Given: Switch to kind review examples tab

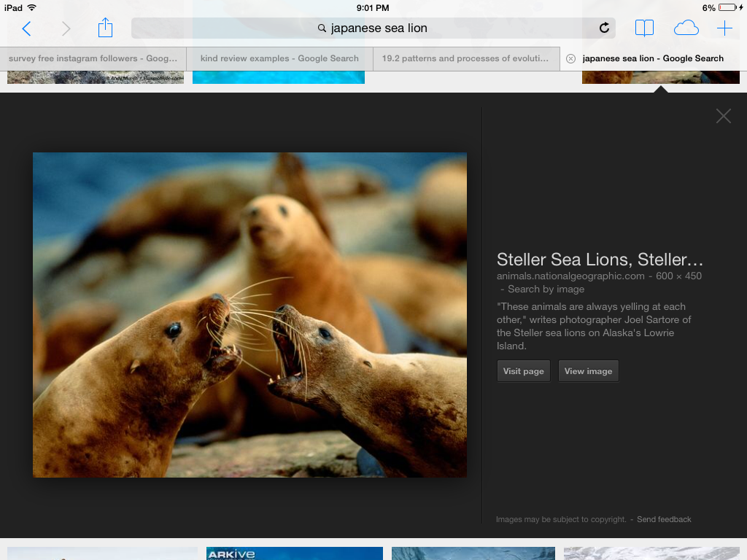Looking at the screenshot, I should 279,58.
